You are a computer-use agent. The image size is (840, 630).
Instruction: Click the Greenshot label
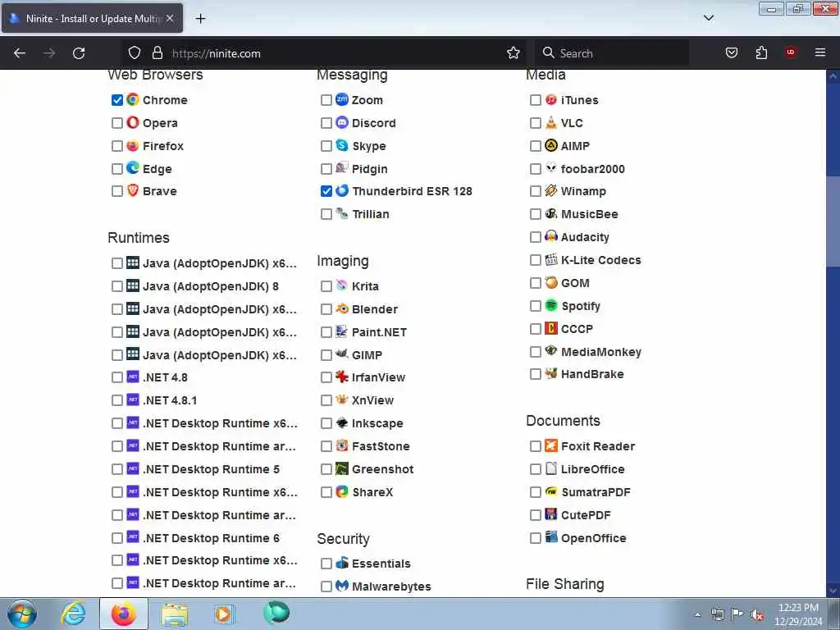coord(382,469)
